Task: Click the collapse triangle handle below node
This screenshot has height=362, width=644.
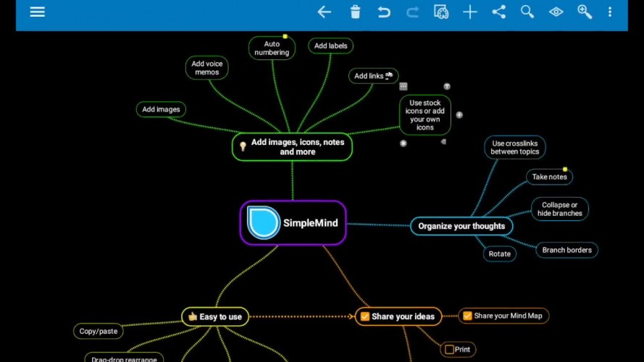Action: pos(443,142)
